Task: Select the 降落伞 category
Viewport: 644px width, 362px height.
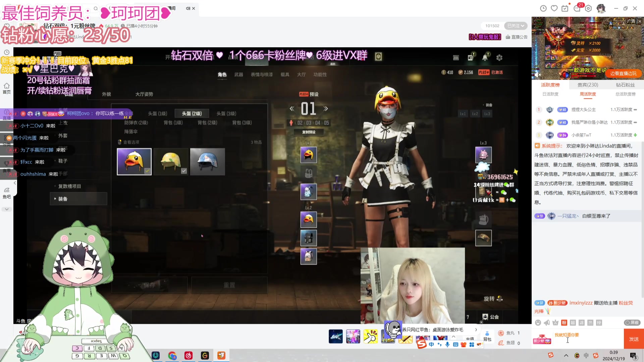Action: [131, 132]
